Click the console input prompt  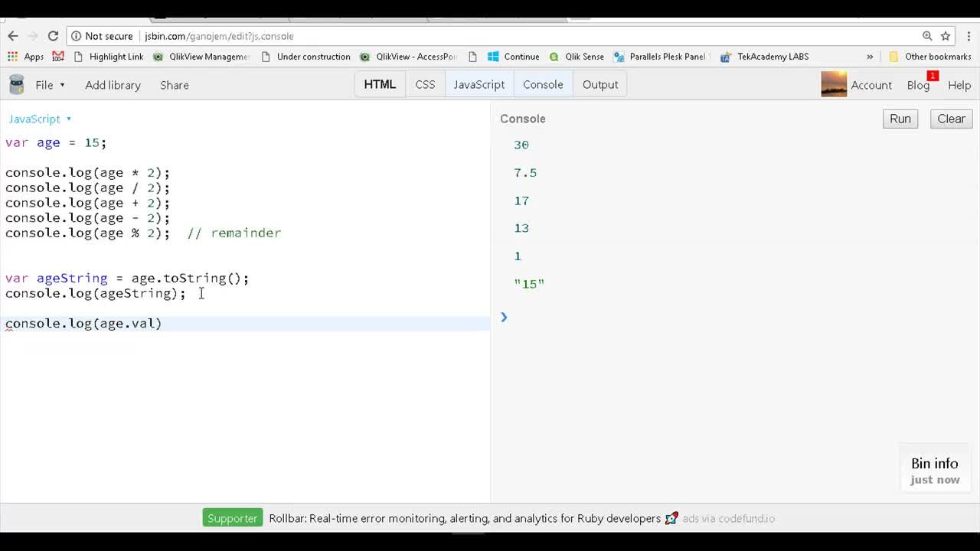(x=536, y=317)
